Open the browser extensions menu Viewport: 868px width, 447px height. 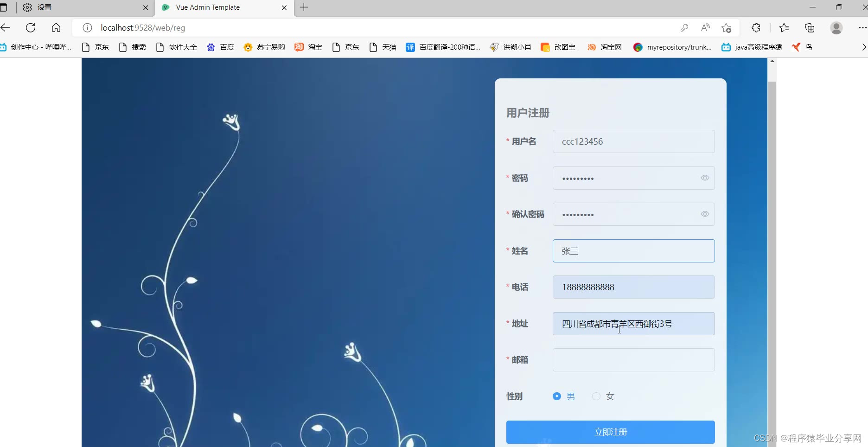coord(756,28)
